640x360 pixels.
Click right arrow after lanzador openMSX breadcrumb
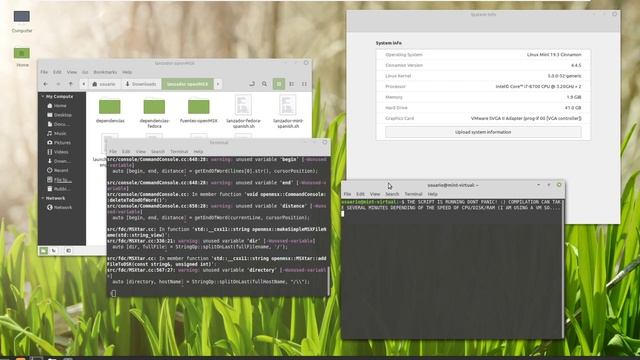[218, 84]
